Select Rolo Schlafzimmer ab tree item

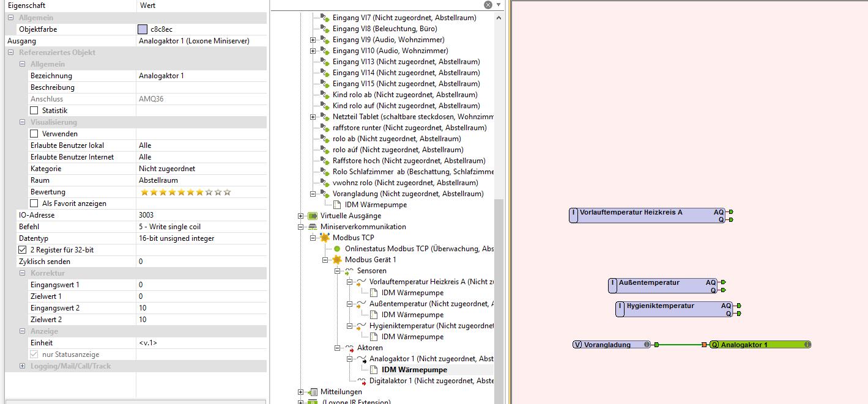click(413, 172)
